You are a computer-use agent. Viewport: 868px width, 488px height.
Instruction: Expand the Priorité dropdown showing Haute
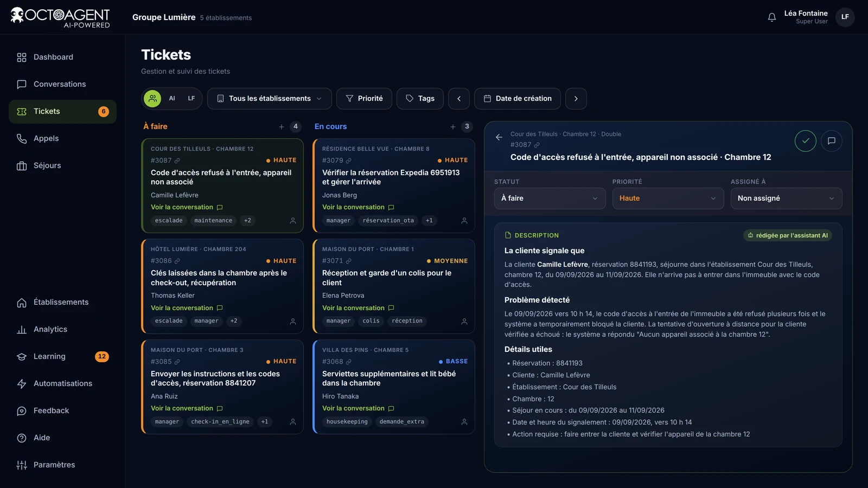point(668,198)
